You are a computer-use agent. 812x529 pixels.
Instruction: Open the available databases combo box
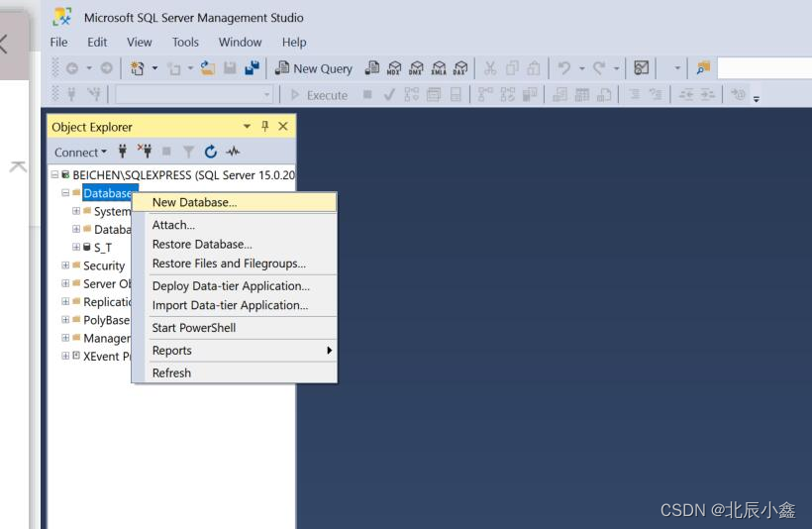pyautogui.click(x=194, y=95)
